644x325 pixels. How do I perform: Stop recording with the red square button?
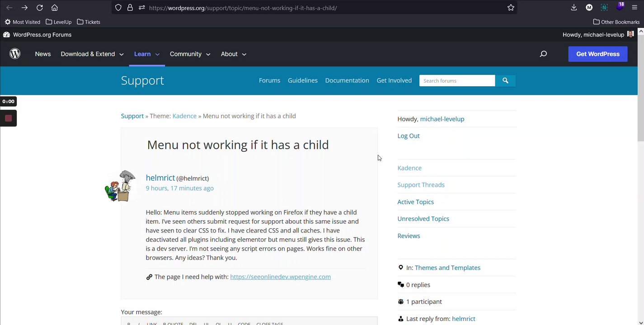coord(8,118)
